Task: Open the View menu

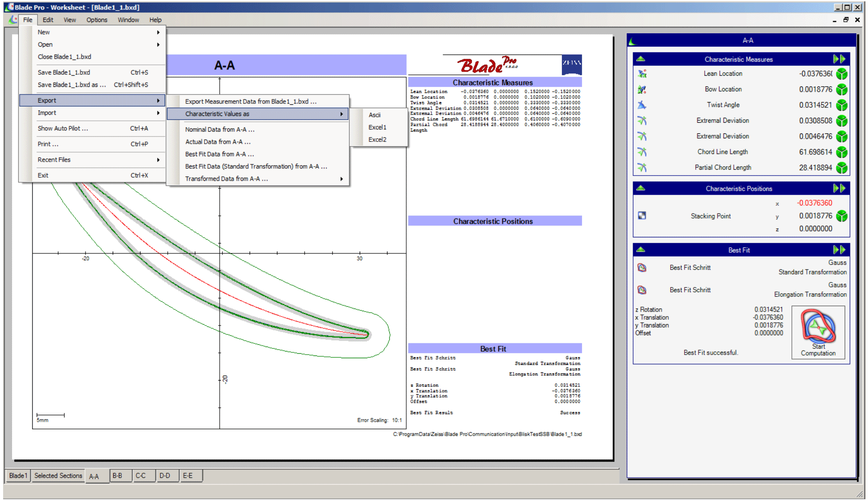Action: (x=69, y=20)
